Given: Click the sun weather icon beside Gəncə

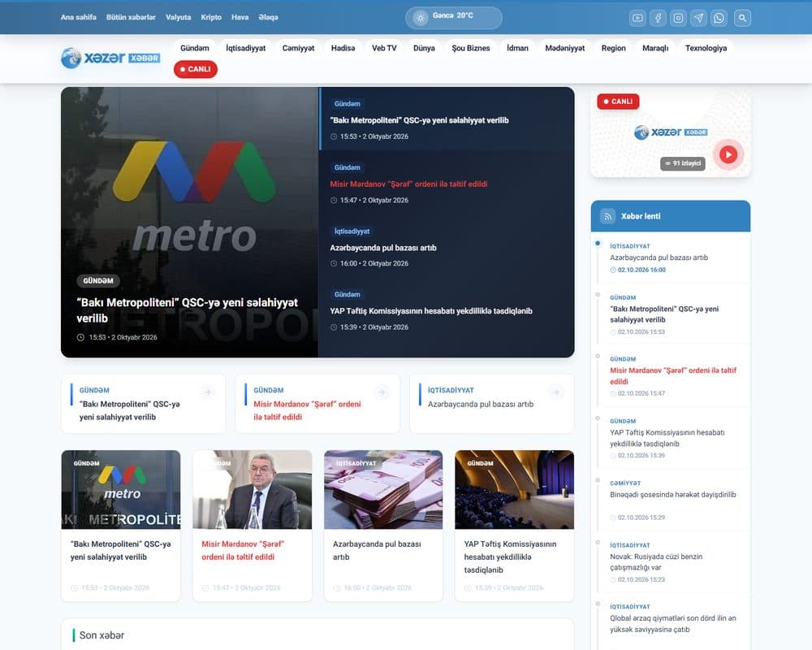Looking at the screenshot, I should (421, 18).
